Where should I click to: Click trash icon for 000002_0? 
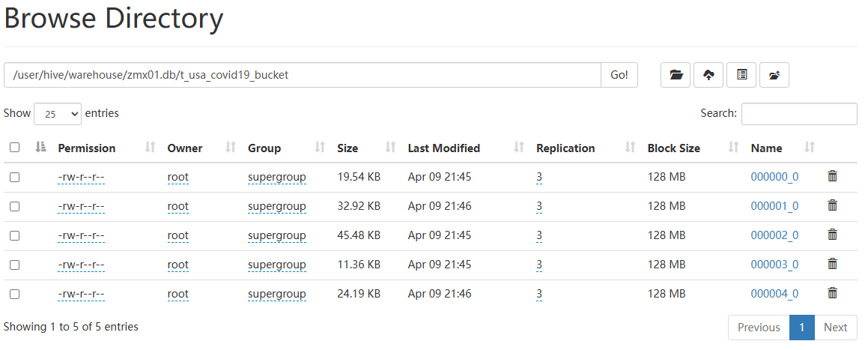(x=832, y=235)
